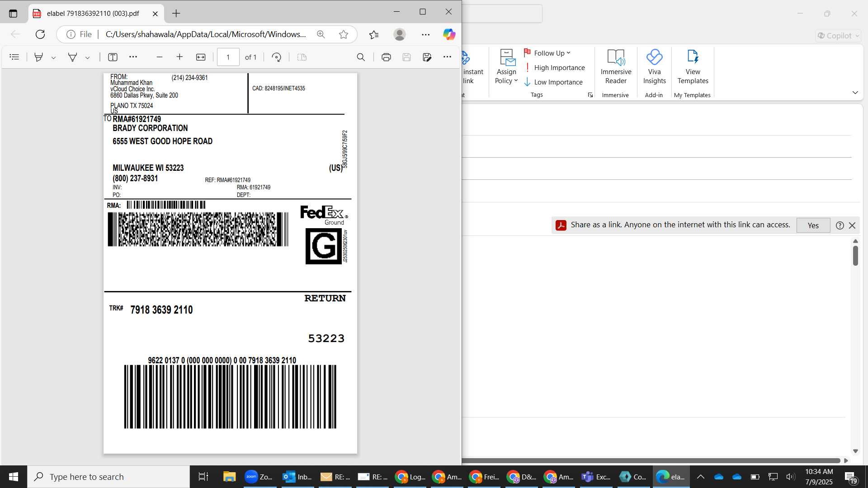Screen dimensions: 868x488
Task: Launch Immersive Reader in Outlook
Action: 616,67
